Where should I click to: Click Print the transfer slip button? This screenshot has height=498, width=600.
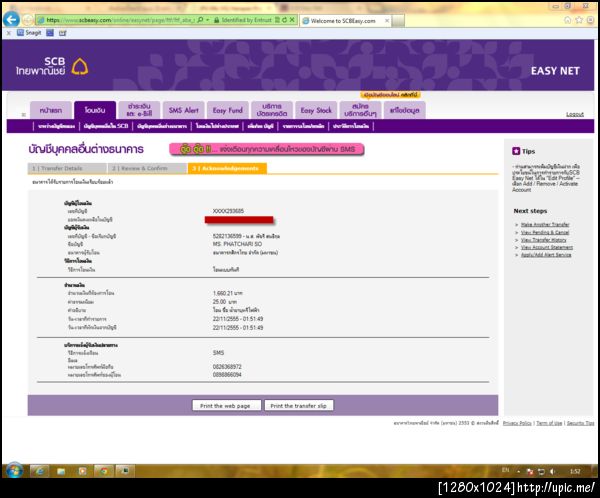coord(299,405)
